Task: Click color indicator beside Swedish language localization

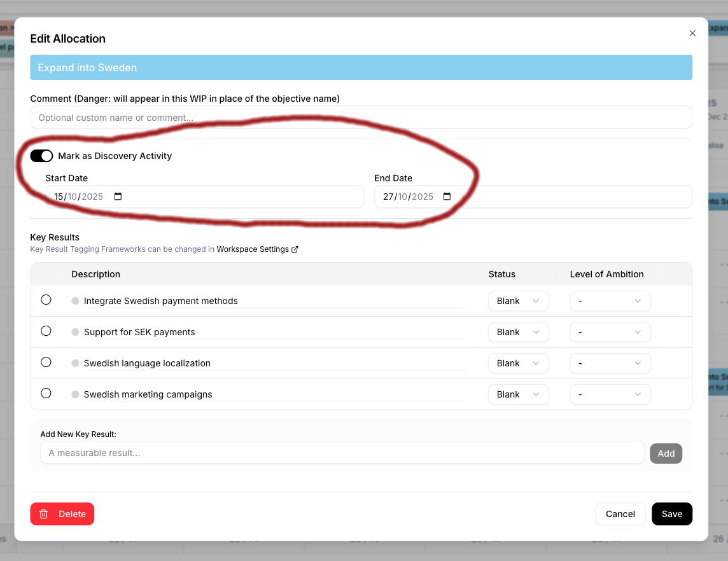Action: click(76, 362)
